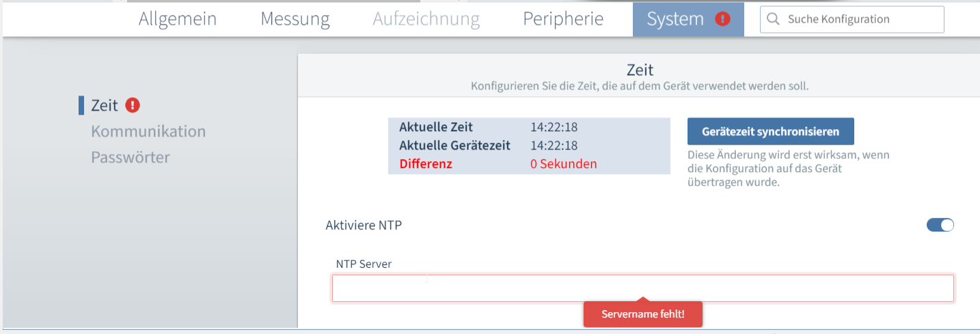Open the Kommunikation settings section
Viewport: 980px width, 334px height.
point(148,131)
